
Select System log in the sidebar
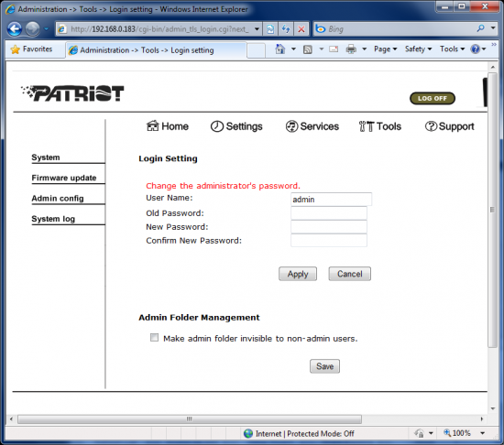click(x=53, y=219)
